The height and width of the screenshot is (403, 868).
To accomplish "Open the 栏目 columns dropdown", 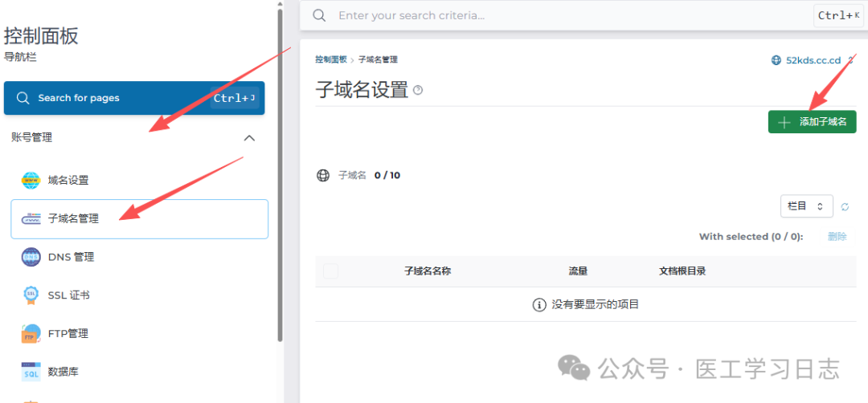I will (x=807, y=206).
